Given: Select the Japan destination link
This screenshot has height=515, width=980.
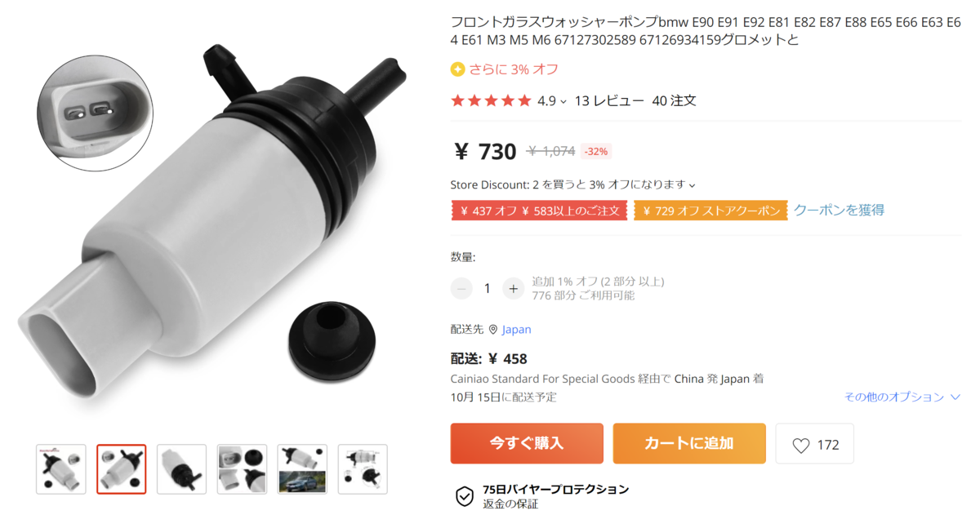Looking at the screenshot, I should pos(516,330).
